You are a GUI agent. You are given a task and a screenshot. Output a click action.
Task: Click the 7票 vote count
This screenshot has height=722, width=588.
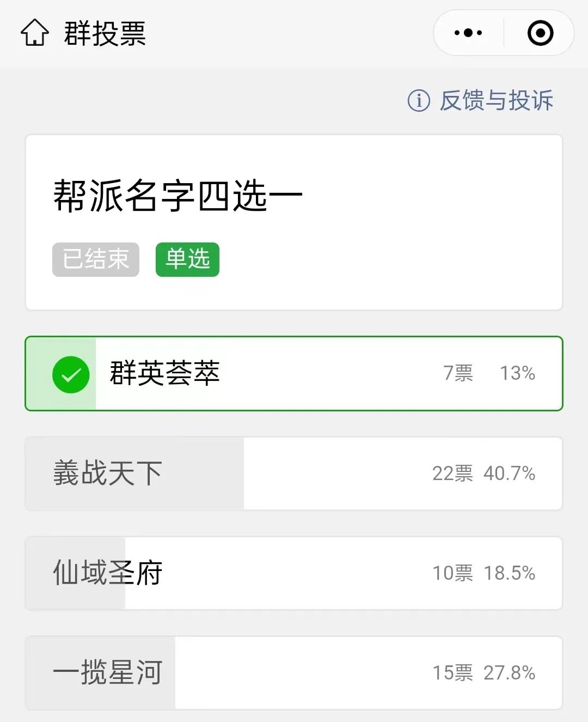pyautogui.click(x=458, y=373)
